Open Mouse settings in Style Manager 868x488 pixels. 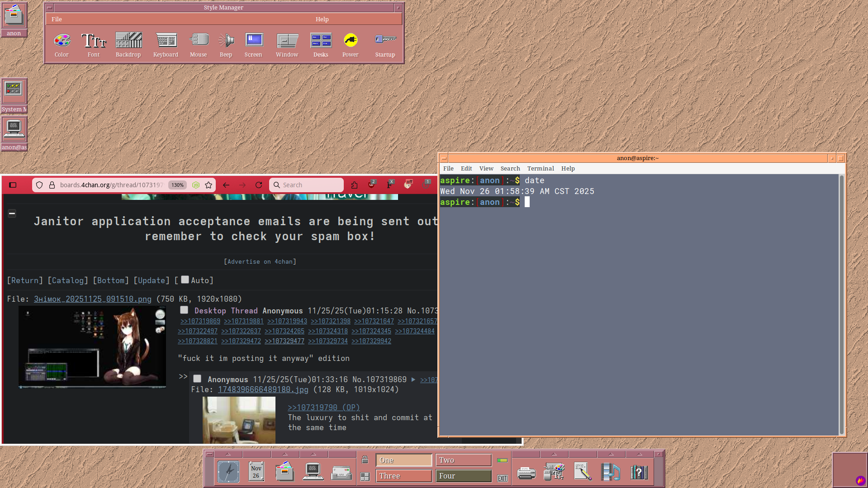point(199,45)
